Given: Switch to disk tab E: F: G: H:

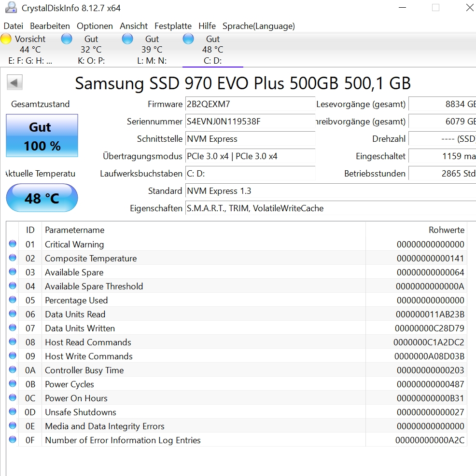Looking at the screenshot, I should pos(30,50).
